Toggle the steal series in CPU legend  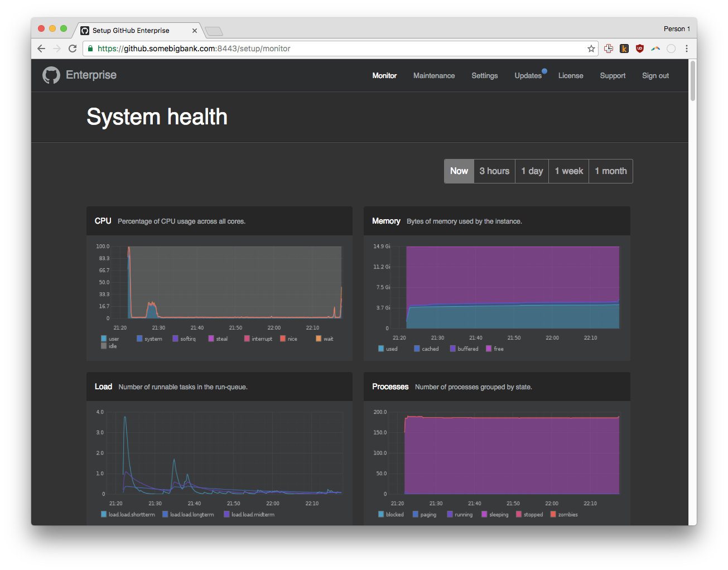(x=218, y=339)
